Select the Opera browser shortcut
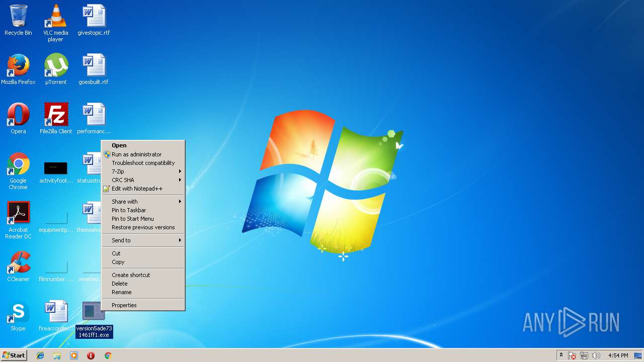644x362 pixels. click(18, 119)
